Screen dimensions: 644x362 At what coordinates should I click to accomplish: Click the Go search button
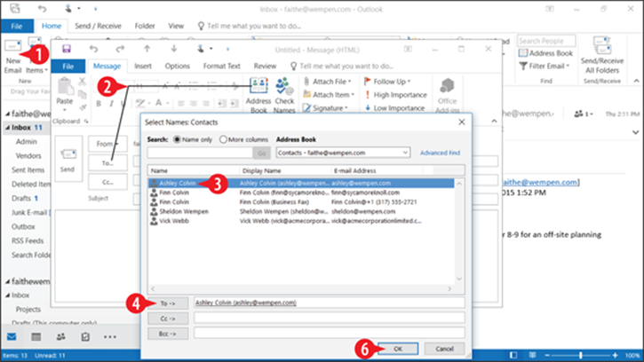(x=262, y=153)
